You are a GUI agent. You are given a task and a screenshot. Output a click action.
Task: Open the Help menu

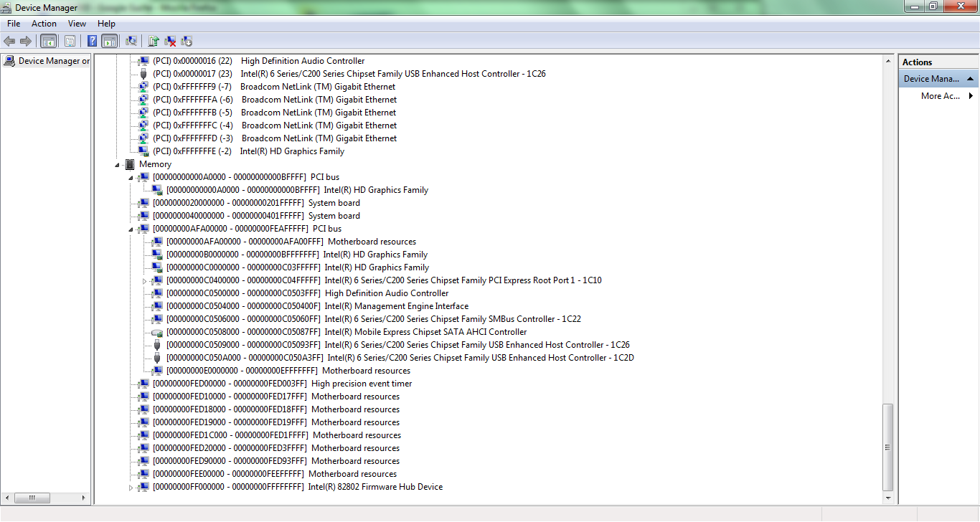[x=106, y=24]
